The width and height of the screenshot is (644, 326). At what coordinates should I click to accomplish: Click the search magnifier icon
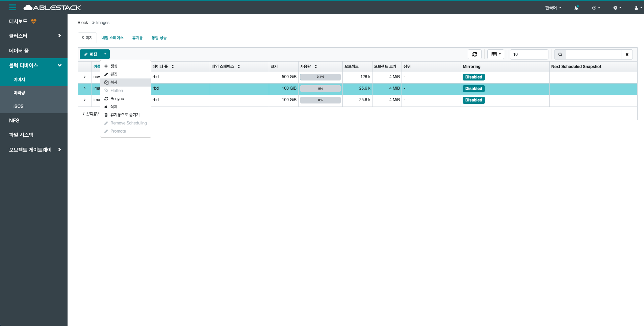tap(560, 54)
